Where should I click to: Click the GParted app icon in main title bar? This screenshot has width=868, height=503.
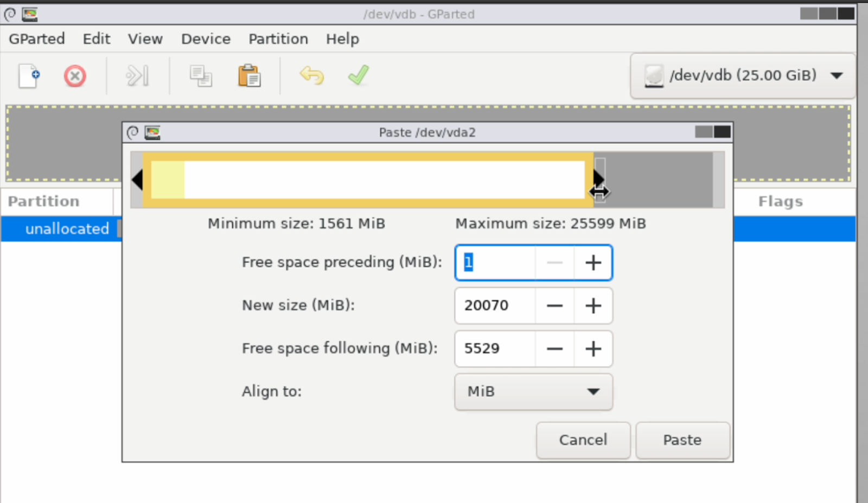[30, 14]
